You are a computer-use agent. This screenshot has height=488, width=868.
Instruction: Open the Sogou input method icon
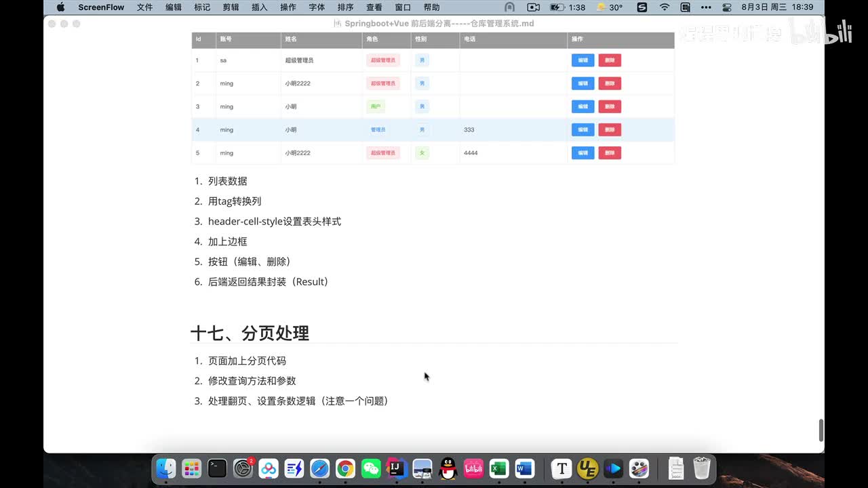tap(642, 7)
